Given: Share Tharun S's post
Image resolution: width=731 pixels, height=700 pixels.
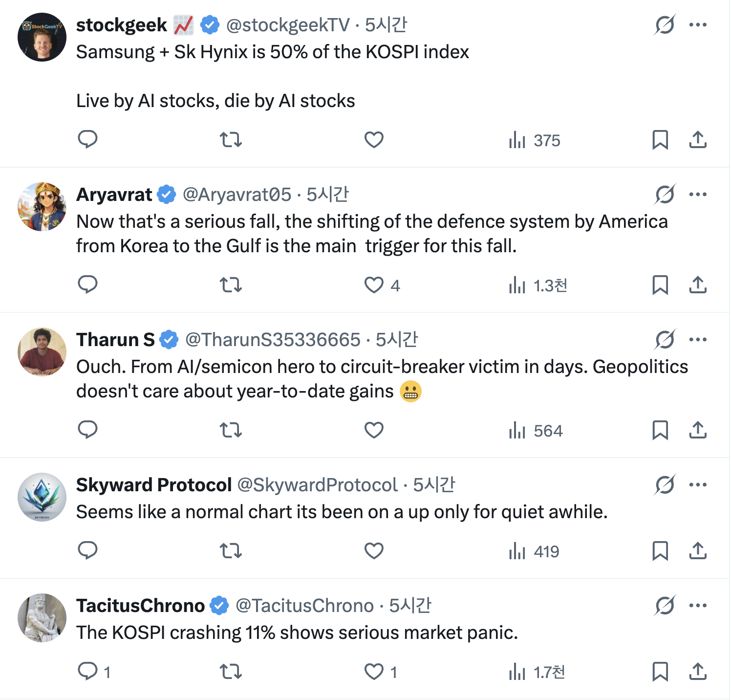Looking at the screenshot, I should coord(698,430).
